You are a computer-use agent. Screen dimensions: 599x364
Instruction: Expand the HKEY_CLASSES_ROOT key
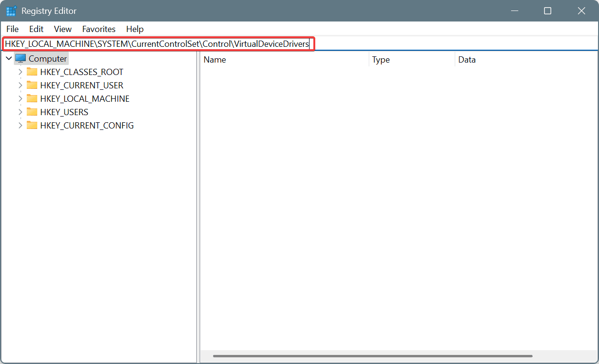[20, 72]
